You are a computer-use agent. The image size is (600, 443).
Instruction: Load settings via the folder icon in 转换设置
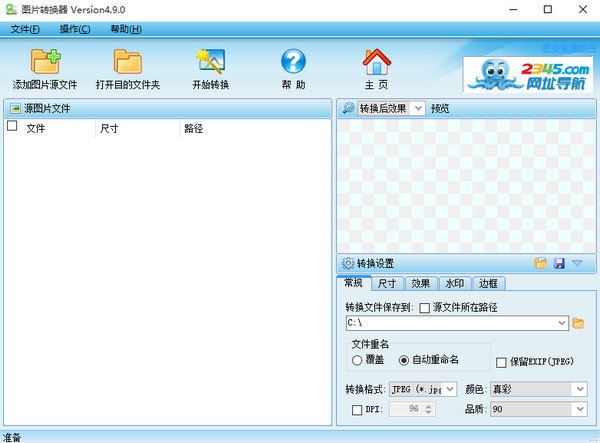[541, 263]
